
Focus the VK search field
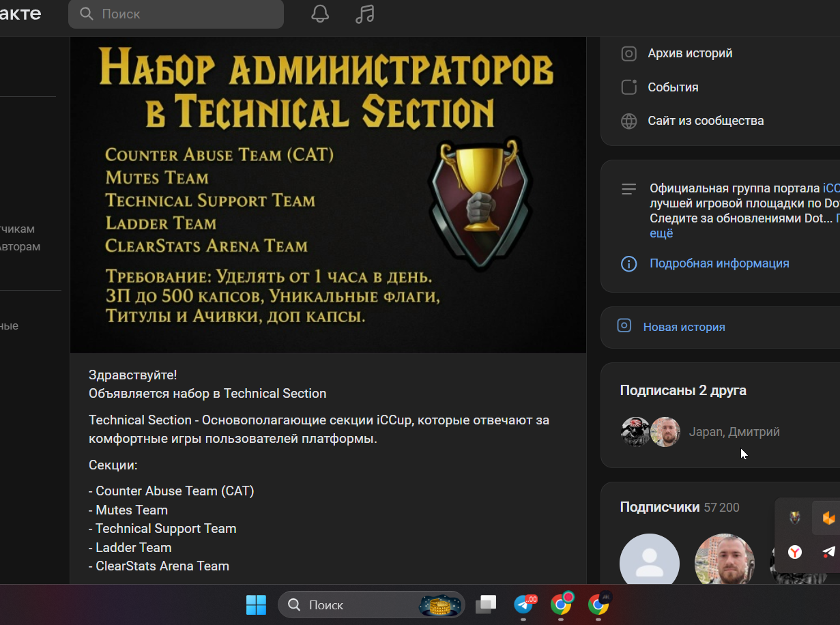176,14
